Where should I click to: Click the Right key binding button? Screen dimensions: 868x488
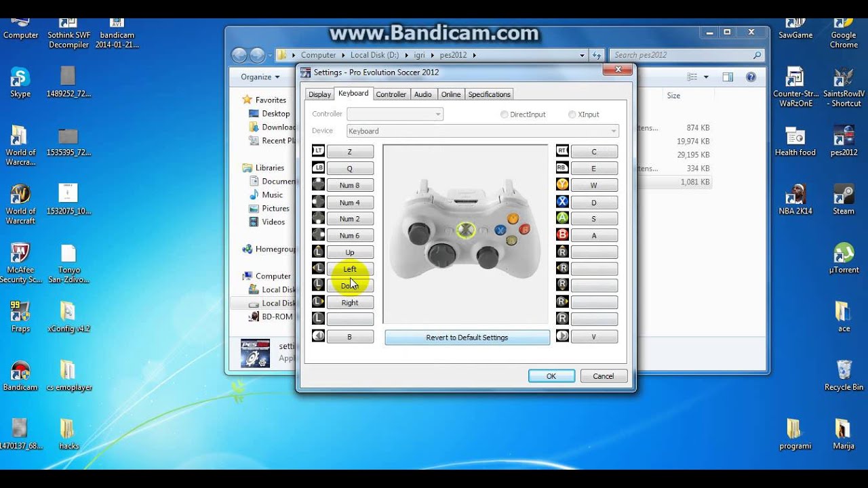[350, 302]
